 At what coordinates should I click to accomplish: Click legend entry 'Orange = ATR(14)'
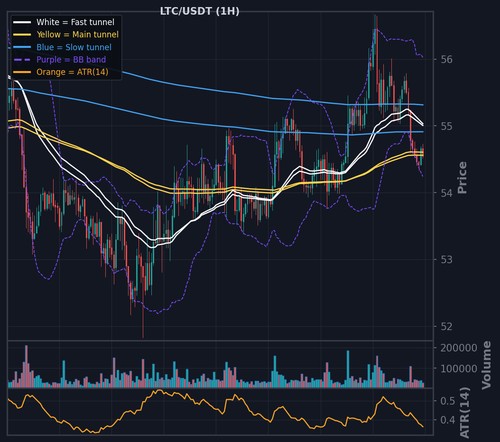coord(72,72)
